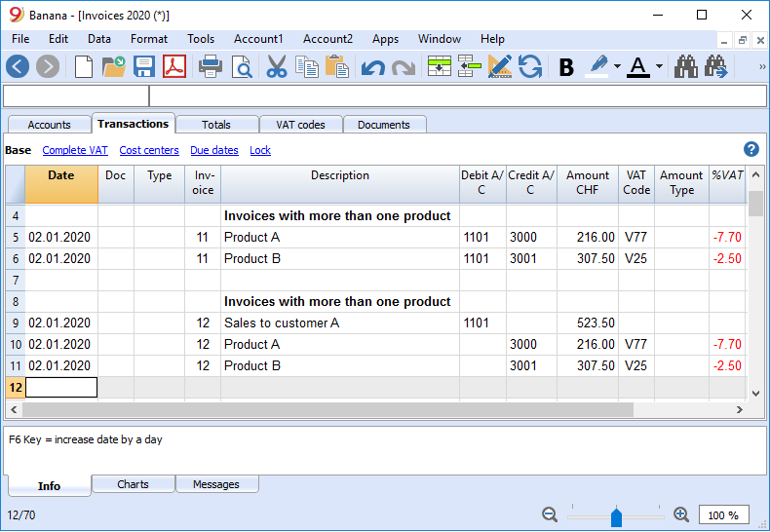Open the Format menu
Image resolution: width=770 pixels, height=532 pixels.
point(149,39)
